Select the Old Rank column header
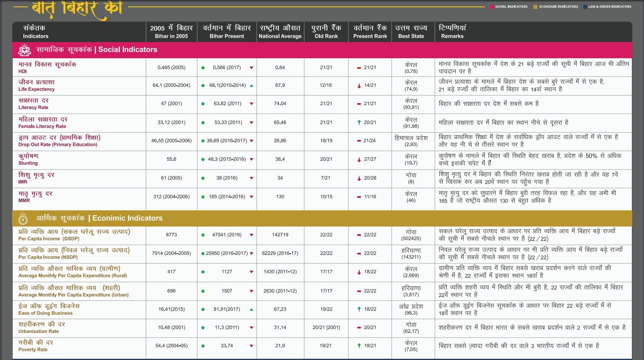 (x=326, y=32)
